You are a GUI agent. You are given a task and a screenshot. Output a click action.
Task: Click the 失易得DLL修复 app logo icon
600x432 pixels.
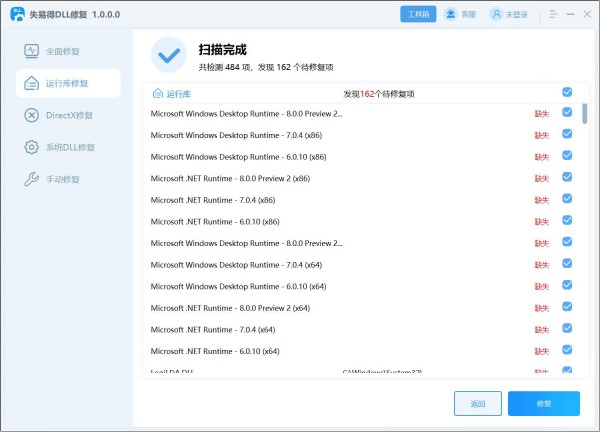point(17,14)
